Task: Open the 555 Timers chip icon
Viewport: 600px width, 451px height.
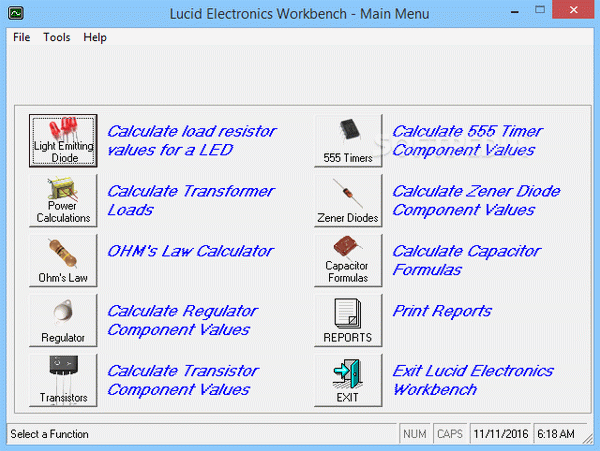Action: coord(348,140)
